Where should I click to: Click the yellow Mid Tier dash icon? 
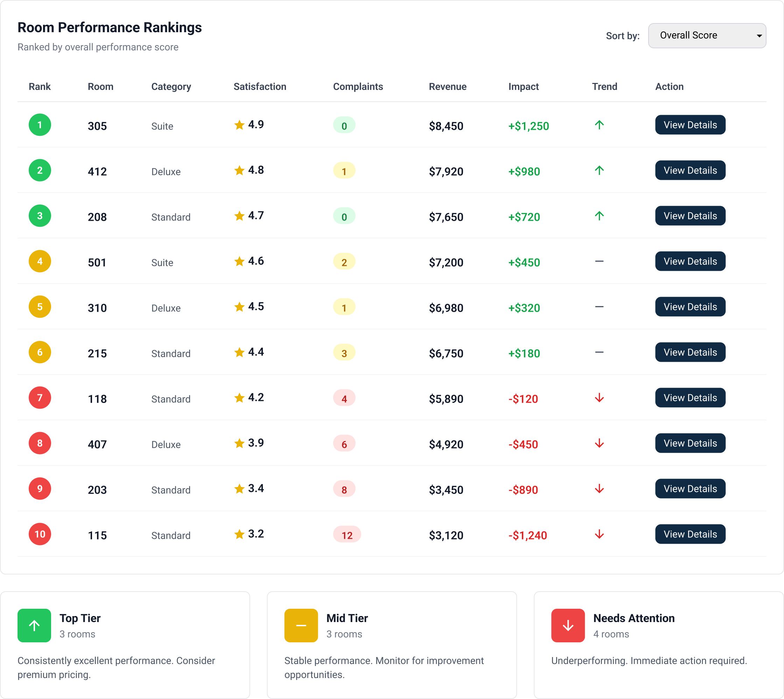click(x=300, y=625)
